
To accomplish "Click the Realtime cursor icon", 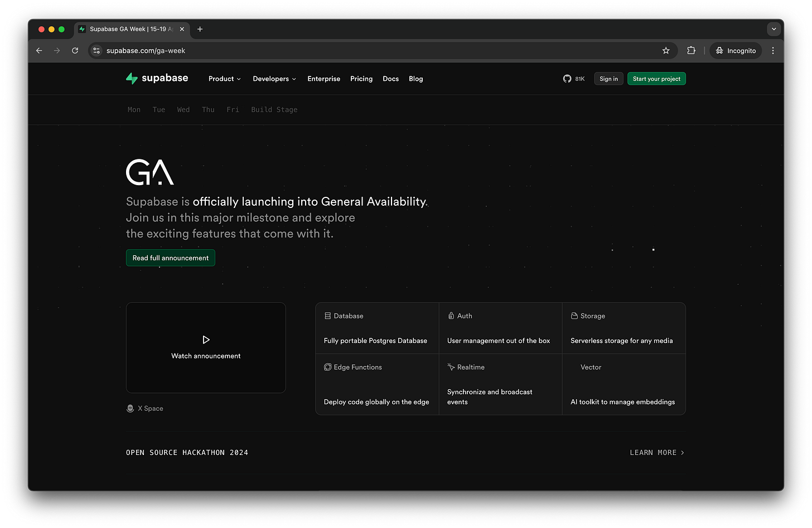I will pos(451,367).
